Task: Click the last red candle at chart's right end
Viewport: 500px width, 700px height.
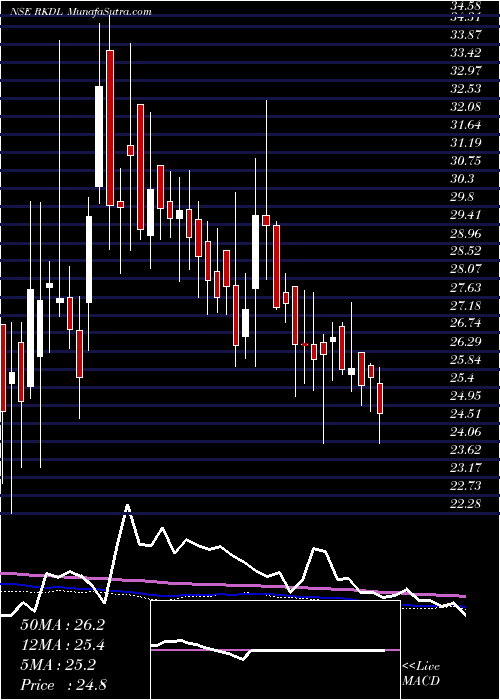Action: pos(380,398)
